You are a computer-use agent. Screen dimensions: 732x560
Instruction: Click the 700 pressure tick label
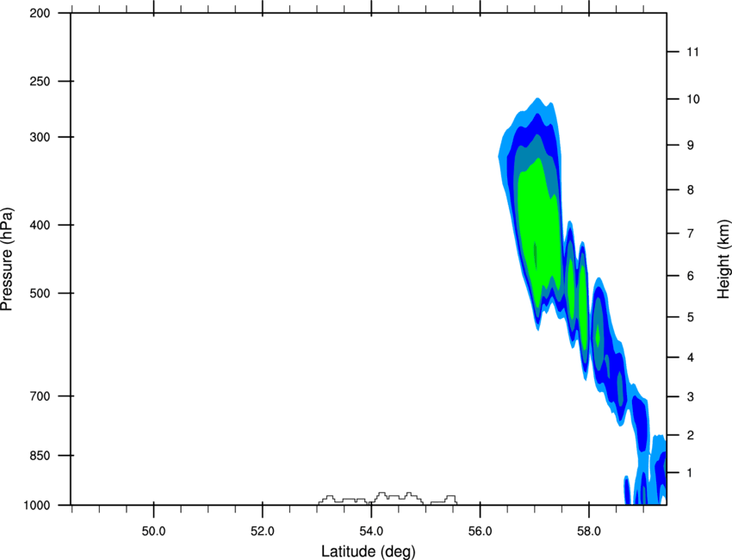pyautogui.click(x=40, y=396)
